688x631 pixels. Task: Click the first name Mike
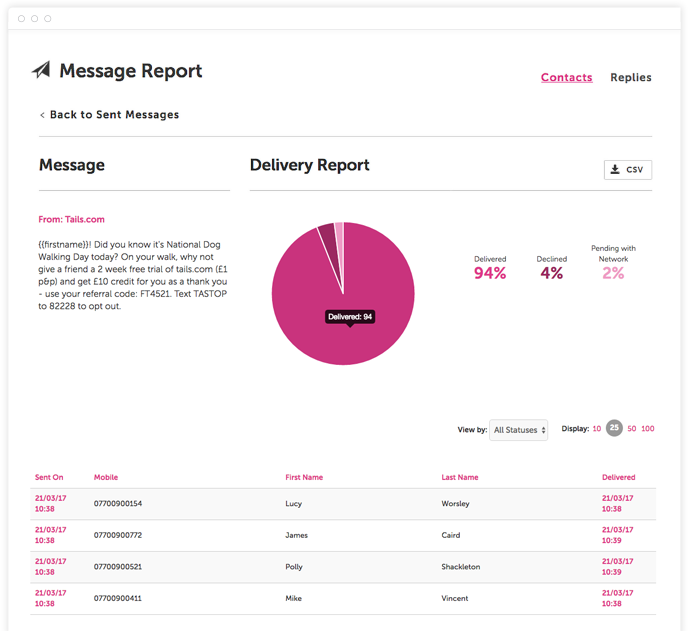tap(294, 598)
